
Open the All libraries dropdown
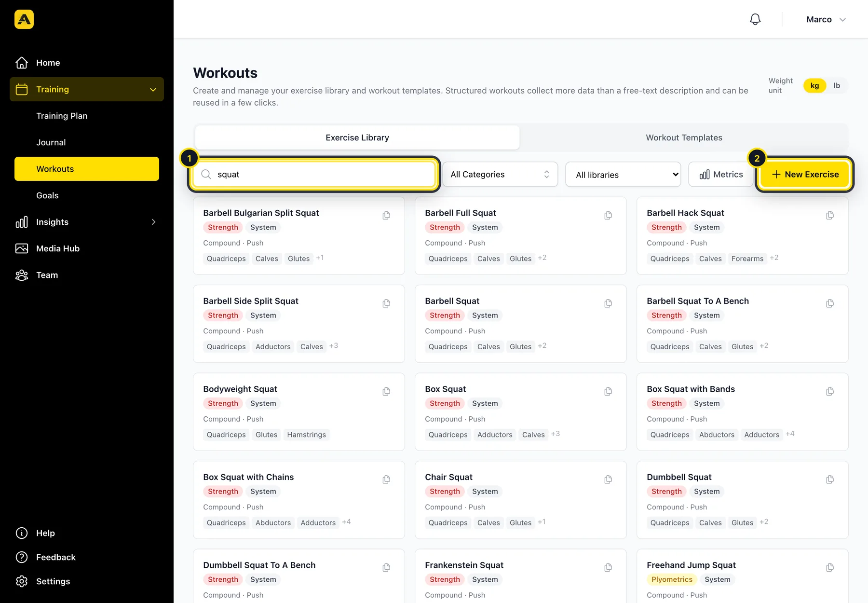click(x=623, y=174)
